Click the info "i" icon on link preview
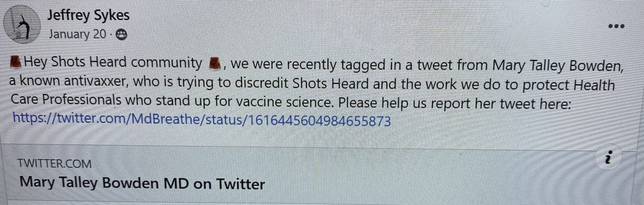 (608, 158)
